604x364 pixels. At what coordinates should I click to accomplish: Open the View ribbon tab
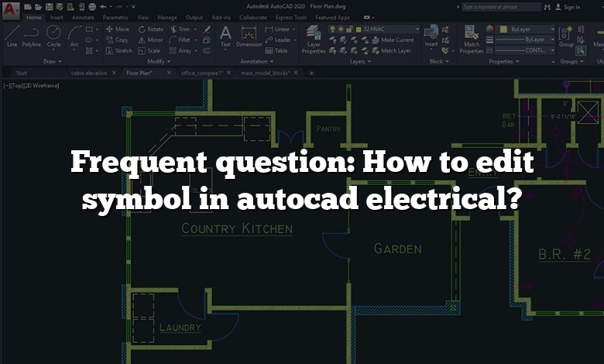click(x=143, y=17)
